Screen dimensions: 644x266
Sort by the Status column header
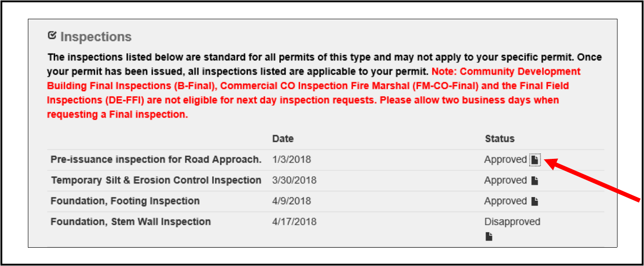499,138
